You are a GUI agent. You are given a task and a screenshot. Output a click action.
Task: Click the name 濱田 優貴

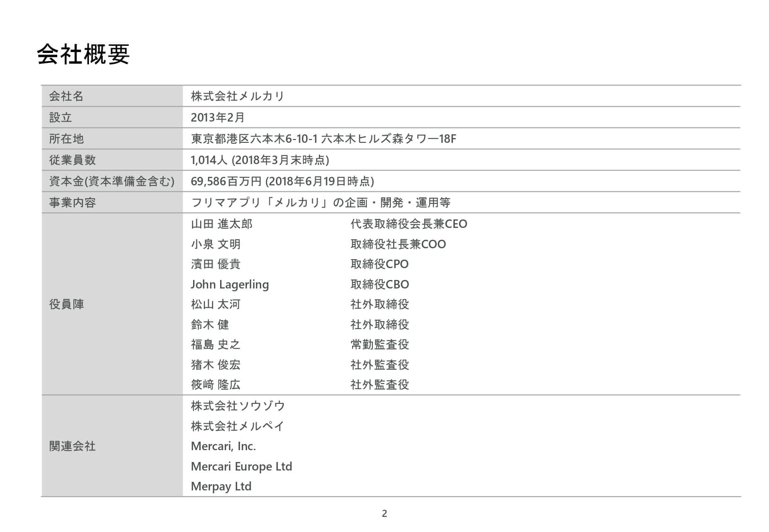[216, 264]
